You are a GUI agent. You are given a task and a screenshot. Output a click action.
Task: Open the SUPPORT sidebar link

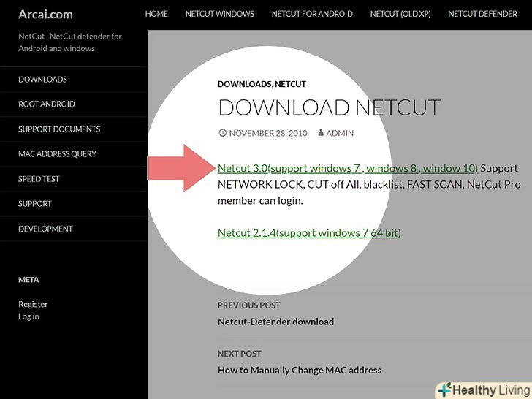point(35,204)
